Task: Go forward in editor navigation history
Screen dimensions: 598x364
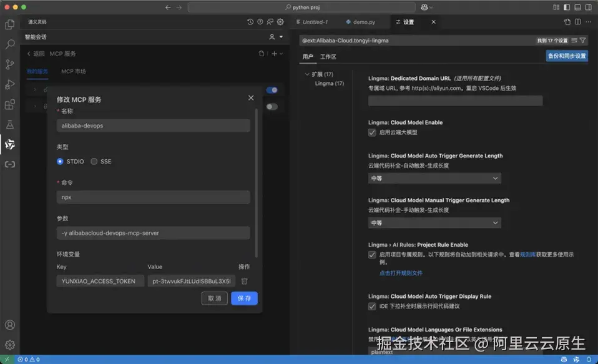Action: click(179, 7)
